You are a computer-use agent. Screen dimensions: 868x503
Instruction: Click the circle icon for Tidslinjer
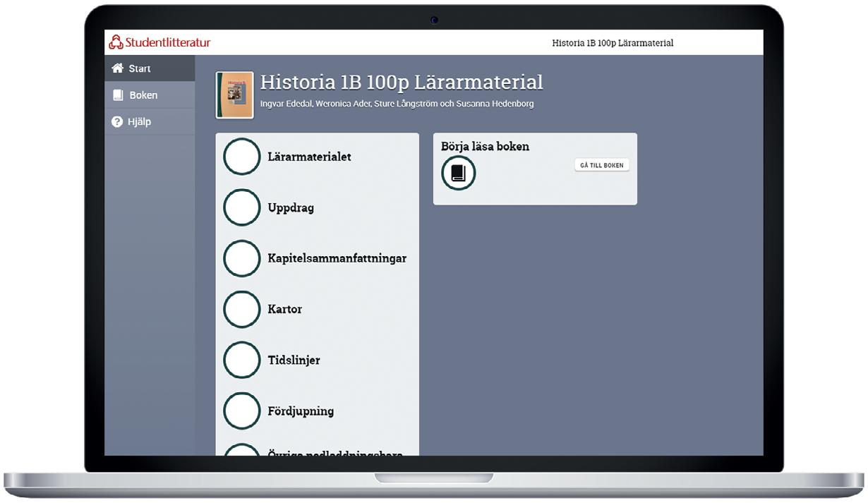click(241, 360)
